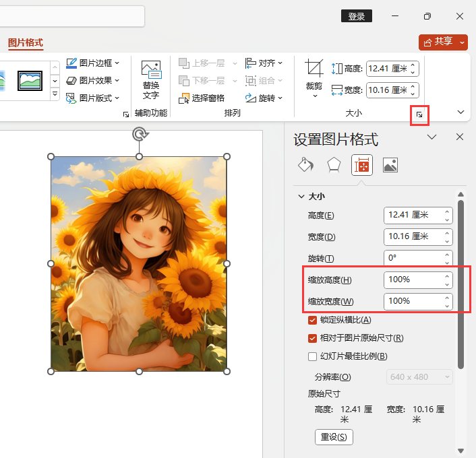Click the Crop (裁剪) tool icon
The height and width of the screenshot is (458, 476).
click(314, 67)
